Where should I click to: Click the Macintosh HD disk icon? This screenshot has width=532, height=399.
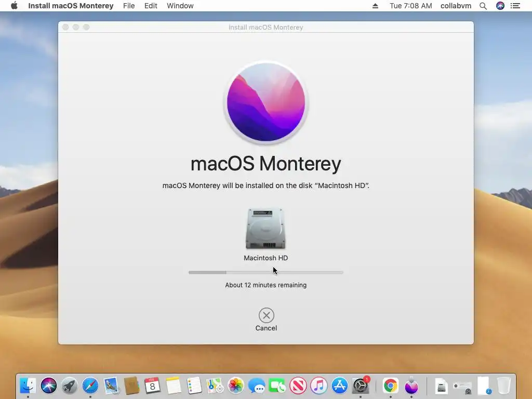[265, 229]
